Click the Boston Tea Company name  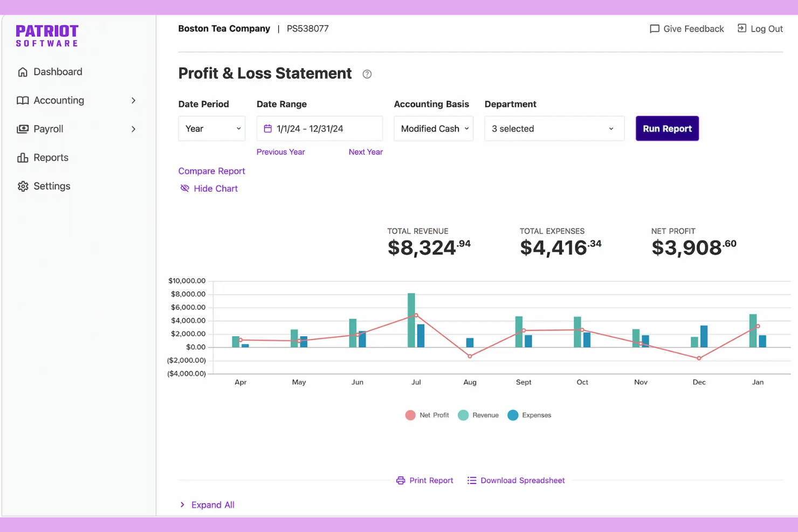[x=224, y=29]
